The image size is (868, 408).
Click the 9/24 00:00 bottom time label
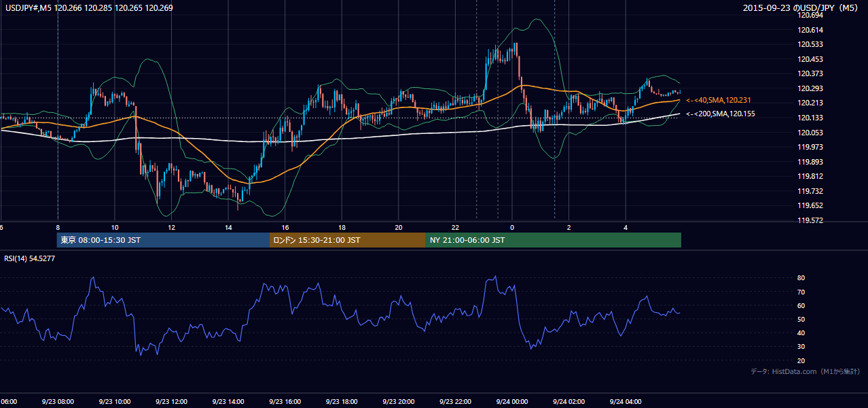tap(512, 402)
